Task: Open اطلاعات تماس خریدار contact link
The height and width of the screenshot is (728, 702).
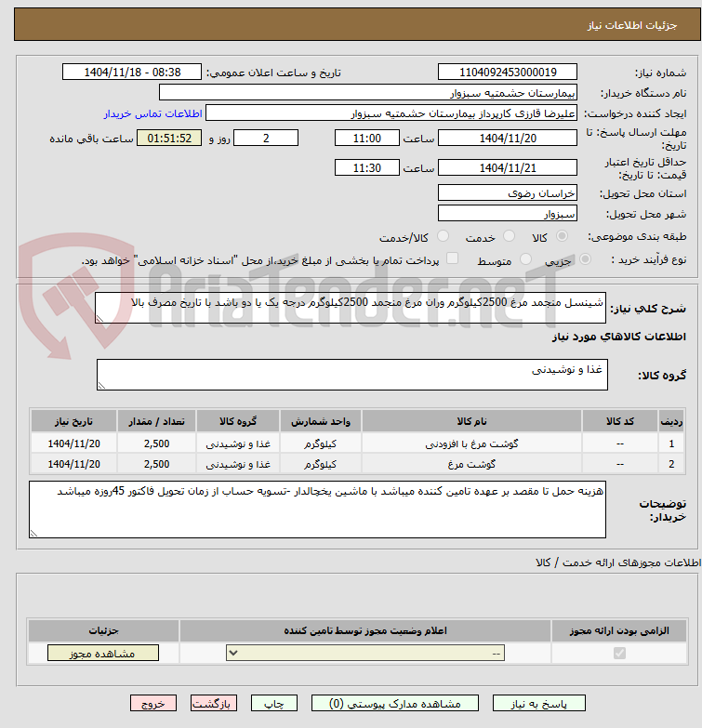Action: (x=152, y=113)
